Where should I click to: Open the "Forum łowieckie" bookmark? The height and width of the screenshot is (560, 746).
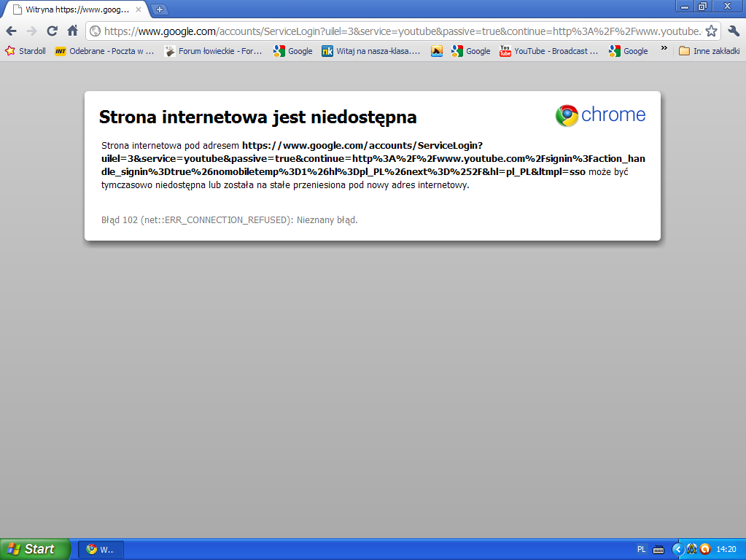pos(213,51)
